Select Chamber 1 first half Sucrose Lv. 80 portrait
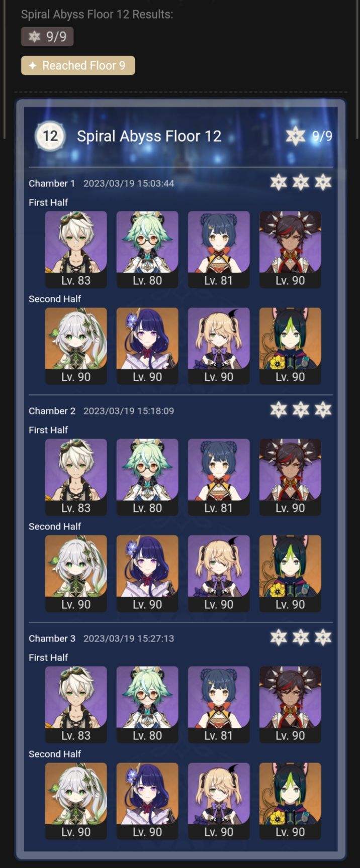The width and height of the screenshot is (360, 868). [147, 249]
